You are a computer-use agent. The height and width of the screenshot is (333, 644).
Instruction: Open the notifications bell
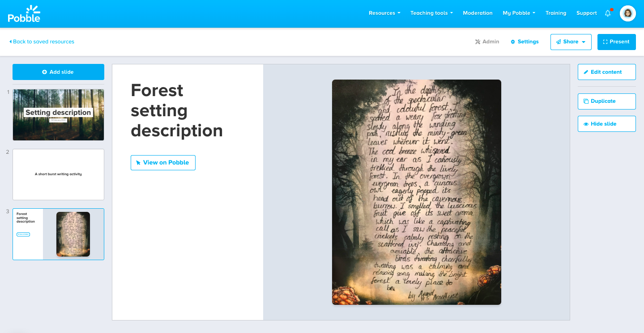[x=608, y=13]
